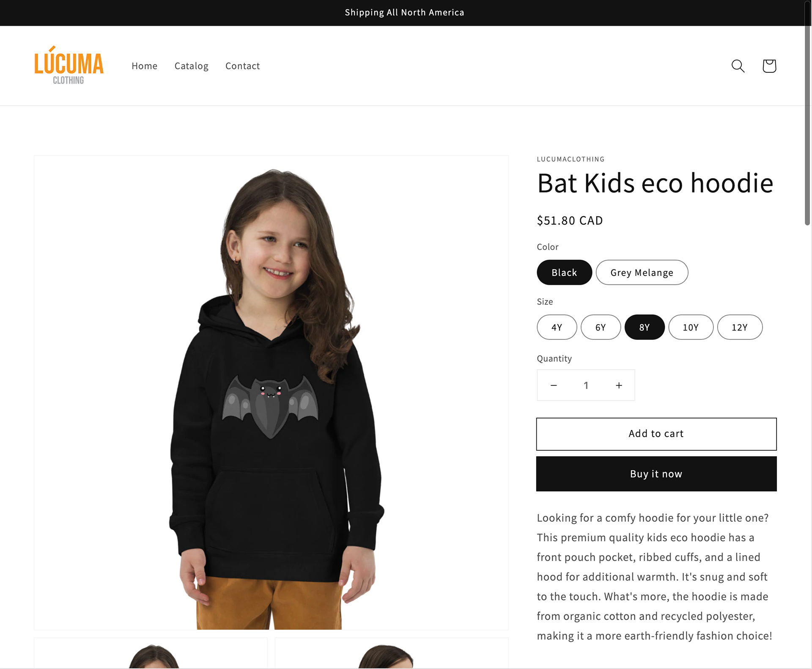Viewport: 812px width, 669px height.
Task: Select size 4Y
Action: (x=557, y=327)
